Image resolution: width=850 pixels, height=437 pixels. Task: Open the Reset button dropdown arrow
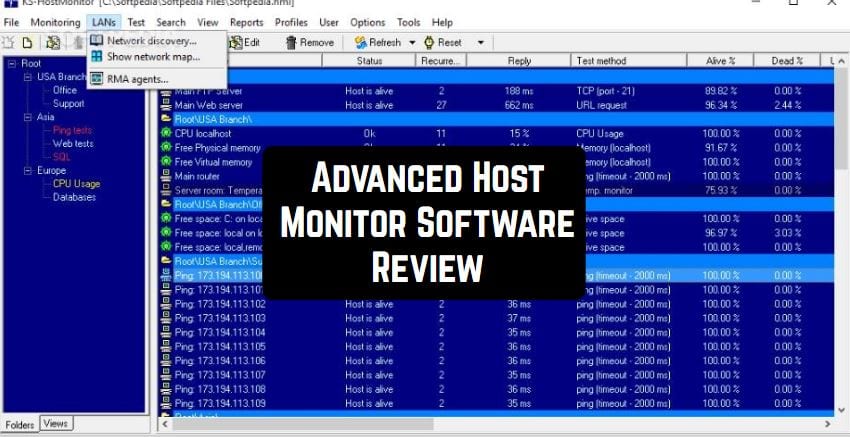pyautogui.click(x=480, y=43)
